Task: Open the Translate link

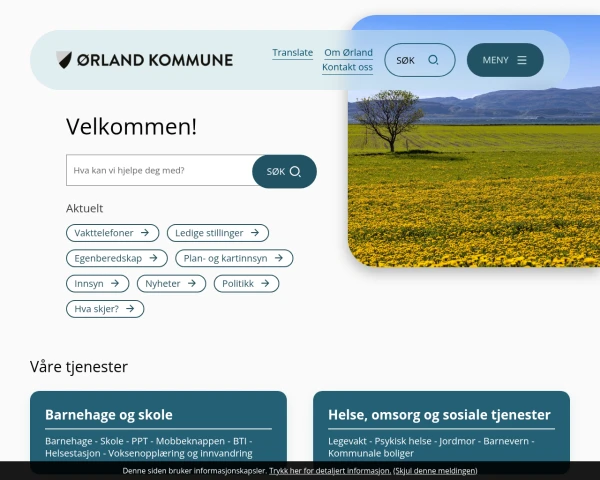Action: tap(292, 52)
